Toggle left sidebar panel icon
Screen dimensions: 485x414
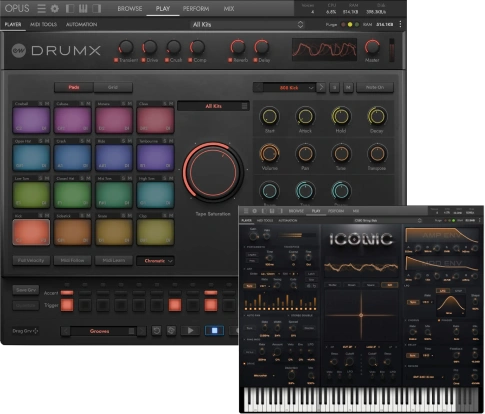point(70,8)
